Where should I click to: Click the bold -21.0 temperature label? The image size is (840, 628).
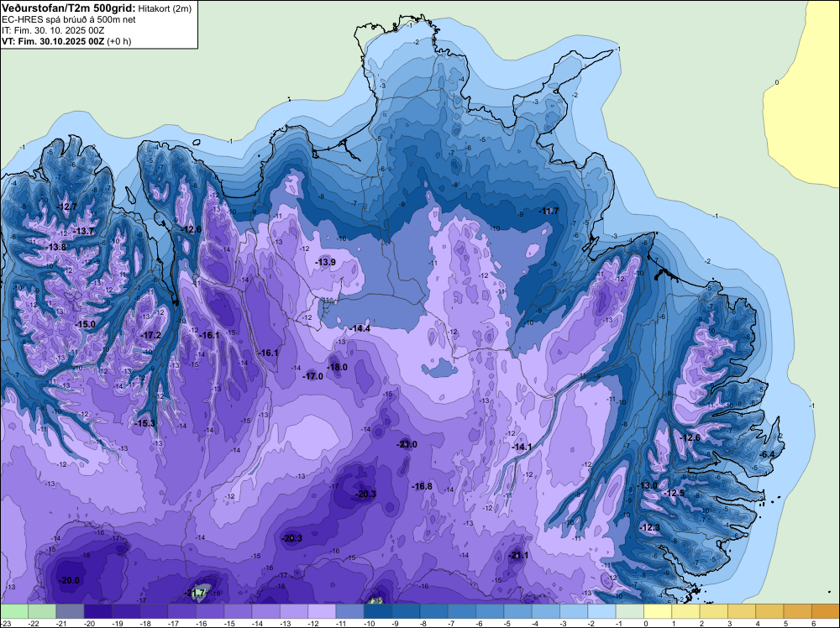407,444
